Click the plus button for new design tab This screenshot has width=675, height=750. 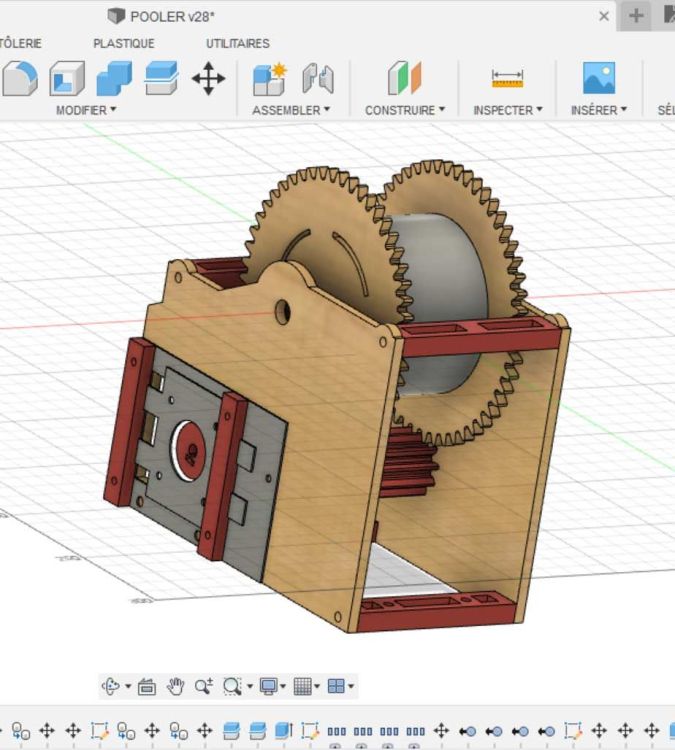[x=636, y=16]
